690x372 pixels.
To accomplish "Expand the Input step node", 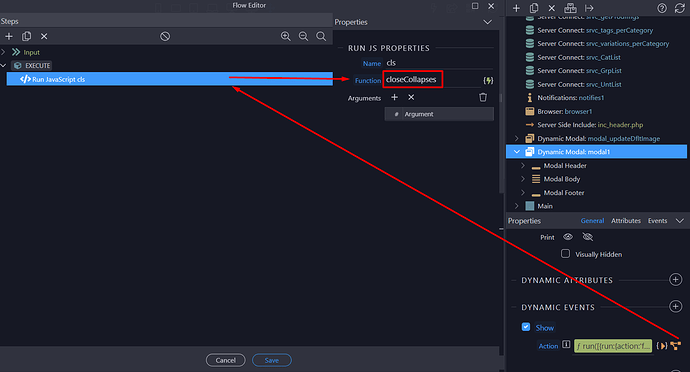I will (x=4, y=52).
